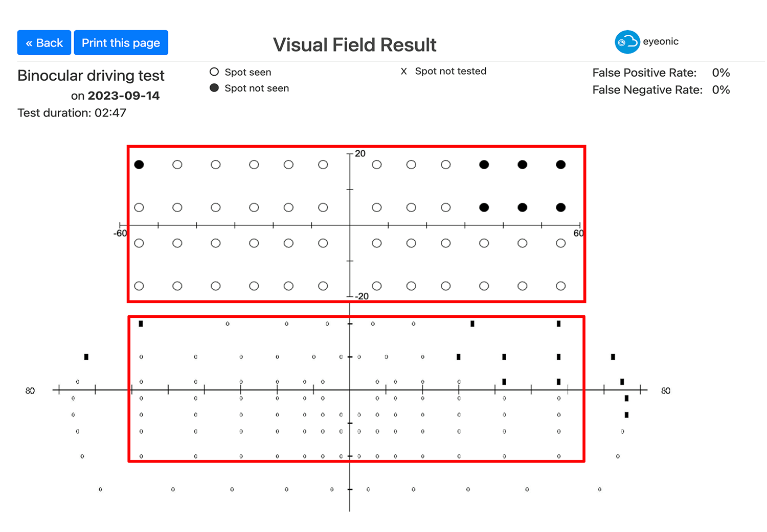767x532 pixels.
Task: Click the right 80 label on lower chart
Action: [666, 391]
